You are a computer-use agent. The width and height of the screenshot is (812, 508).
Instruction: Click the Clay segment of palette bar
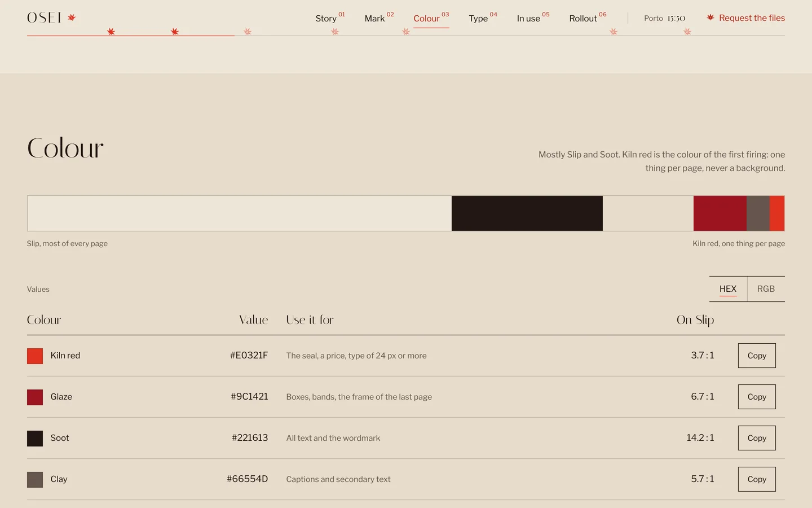758,213
